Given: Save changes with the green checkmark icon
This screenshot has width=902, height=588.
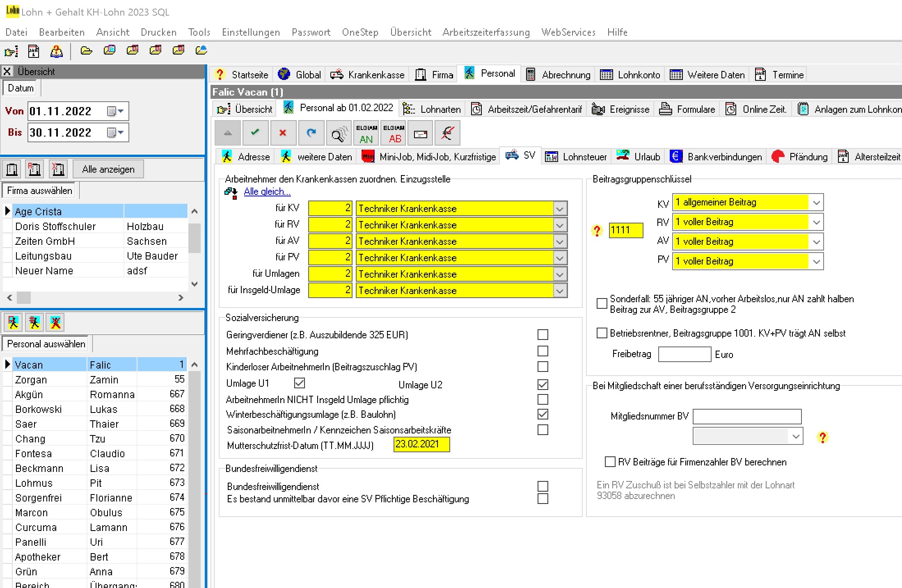Looking at the screenshot, I should pyautogui.click(x=255, y=133).
